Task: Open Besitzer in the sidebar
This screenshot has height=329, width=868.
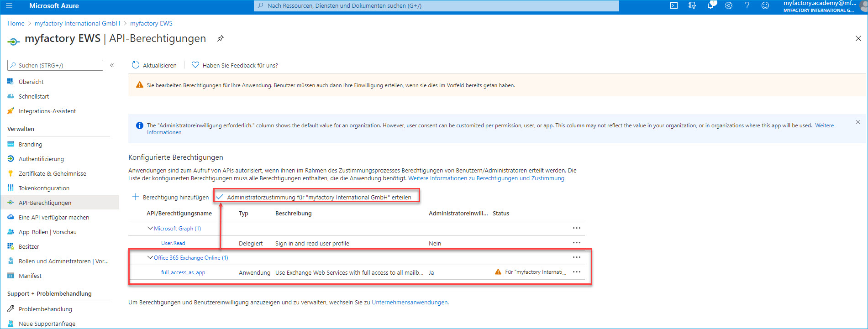Action: click(29, 246)
